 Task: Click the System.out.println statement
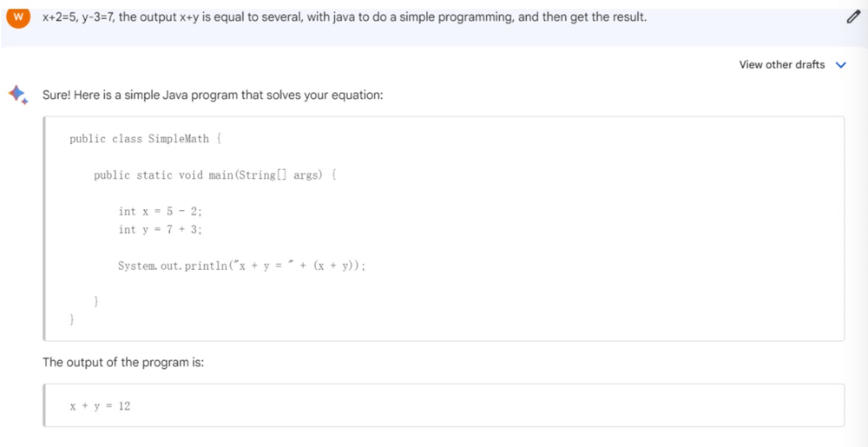241,266
